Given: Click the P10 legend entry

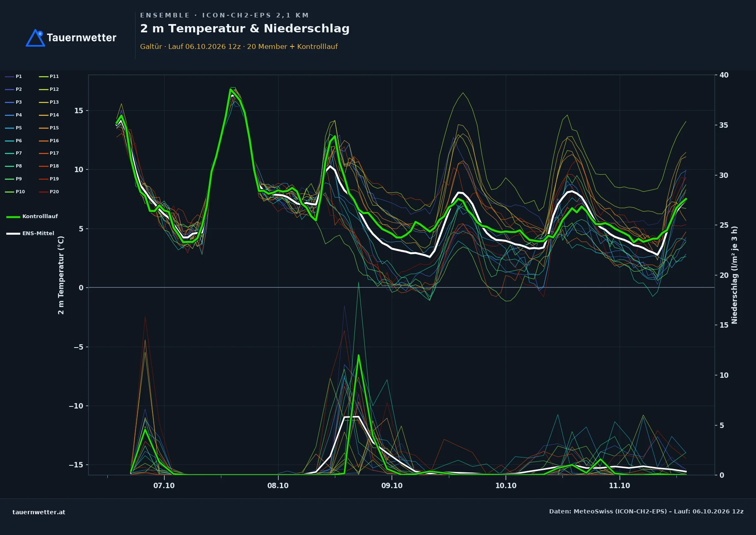Looking at the screenshot, I should (x=15, y=192).
